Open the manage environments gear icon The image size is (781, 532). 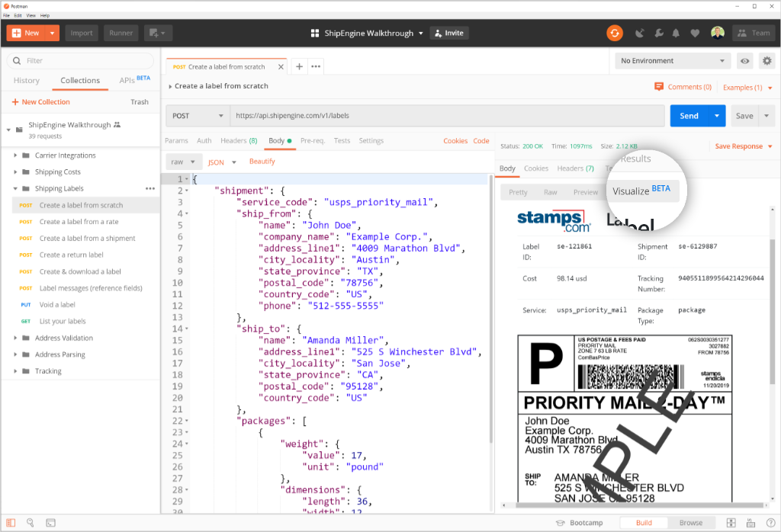tap(767, 61)
